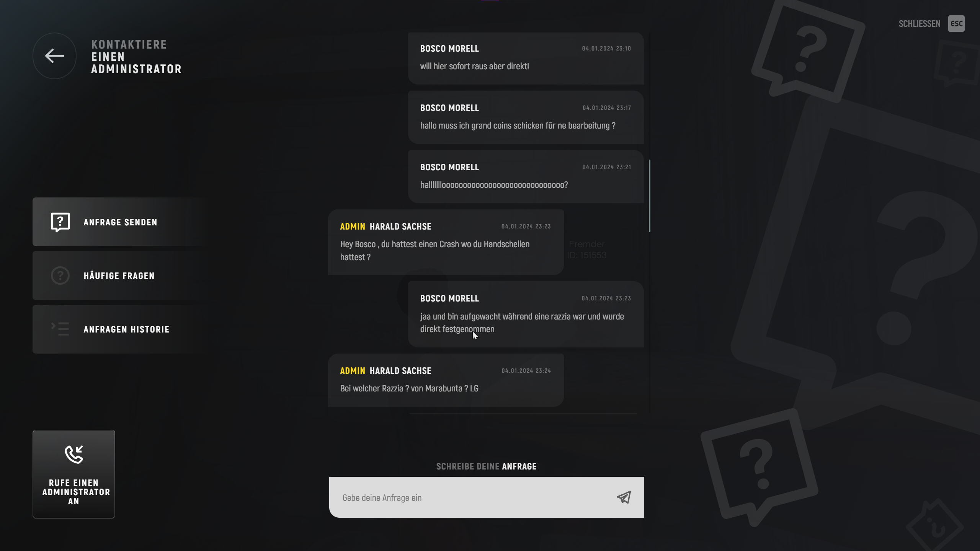The height and width of the screenshot is (551, 980).
Task: Click Rufe einen Administrator an button
Action: [x=74, y=474]
